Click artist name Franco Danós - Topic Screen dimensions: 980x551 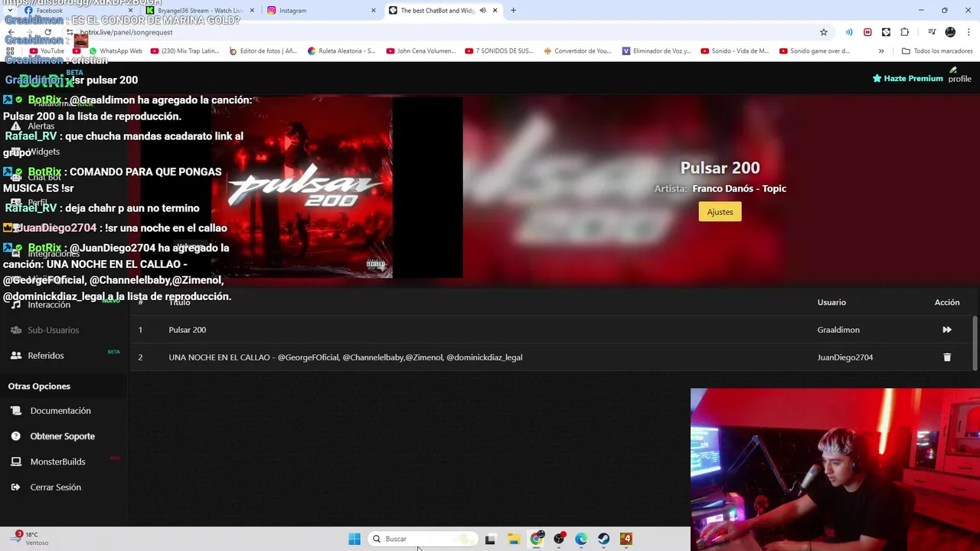coord(739,188)
